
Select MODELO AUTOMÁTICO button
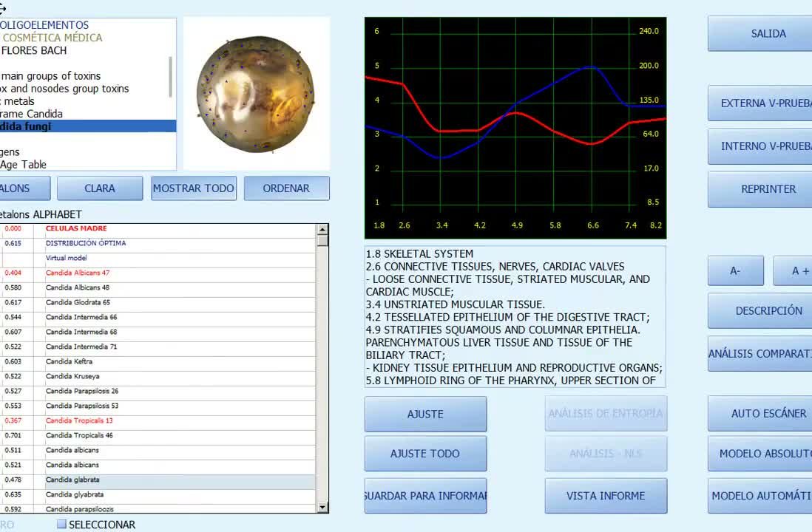click(x=759, y=496)
